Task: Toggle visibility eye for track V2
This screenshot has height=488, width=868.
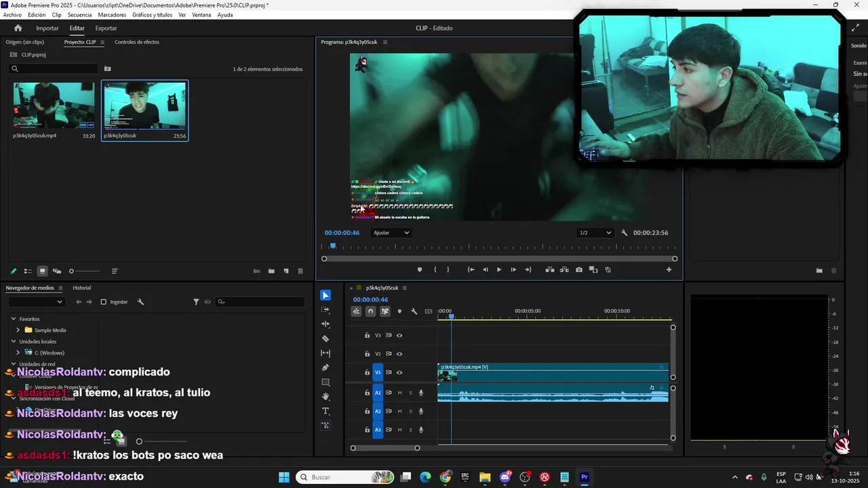Action: [399, 354]
